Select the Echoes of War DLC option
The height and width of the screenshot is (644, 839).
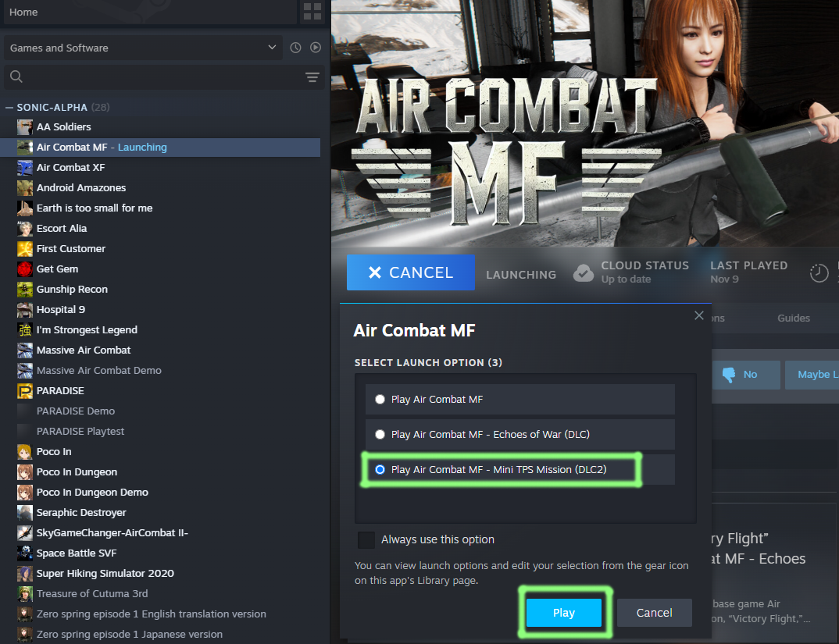[x=380, y=434]
